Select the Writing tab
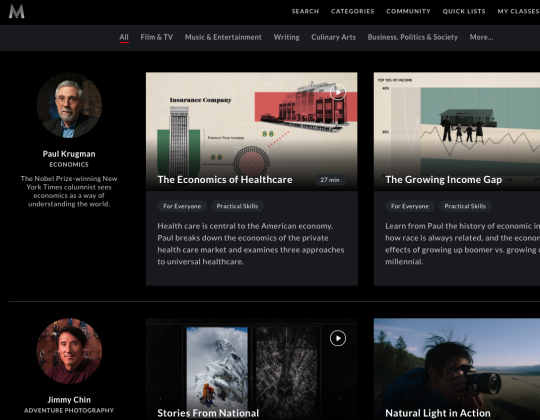The height and width of the screenshot is (420, 540). coord(287,37)
